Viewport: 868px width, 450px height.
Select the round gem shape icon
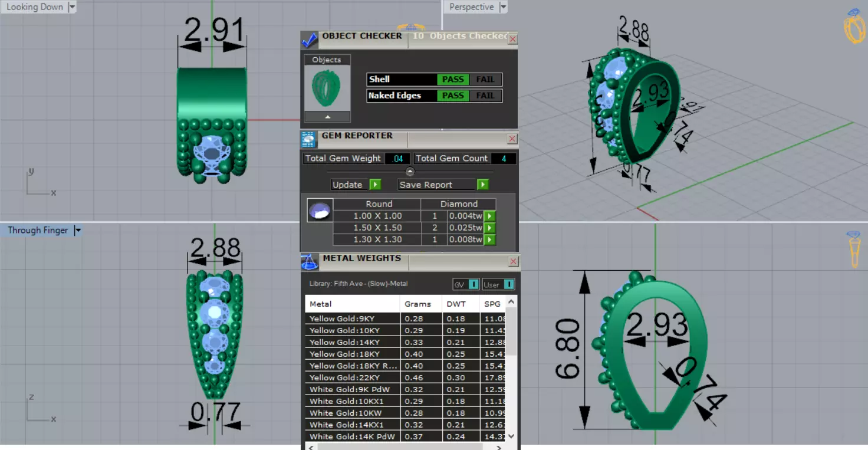coord(320,210)
